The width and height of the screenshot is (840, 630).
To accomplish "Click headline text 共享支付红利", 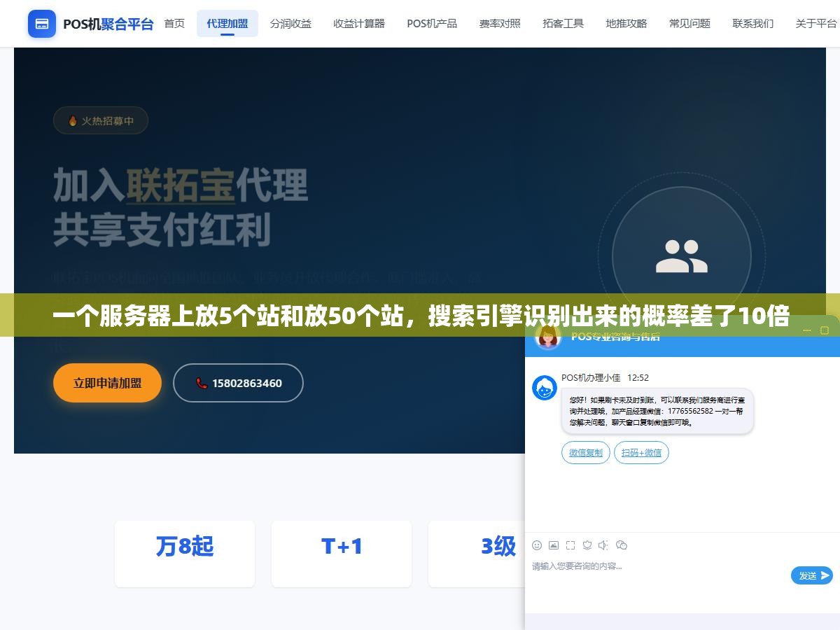I will click(x=162, y=229).
